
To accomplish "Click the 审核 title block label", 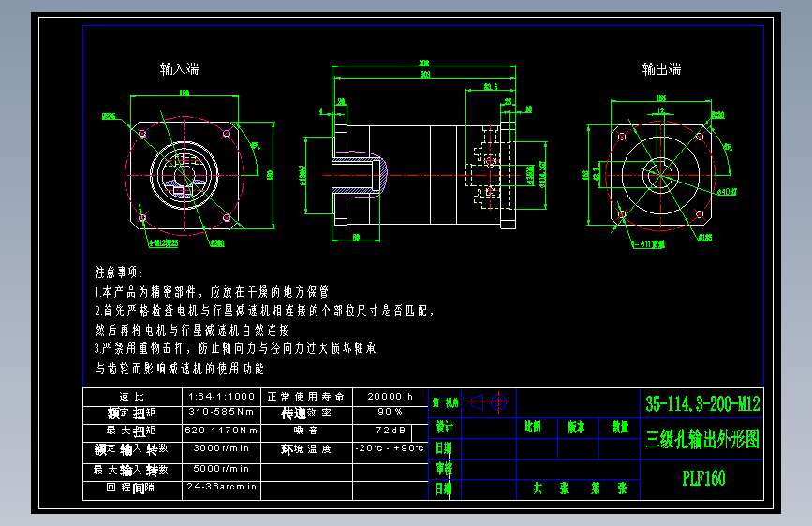I will pyautogui.click(x=444, y=469).
